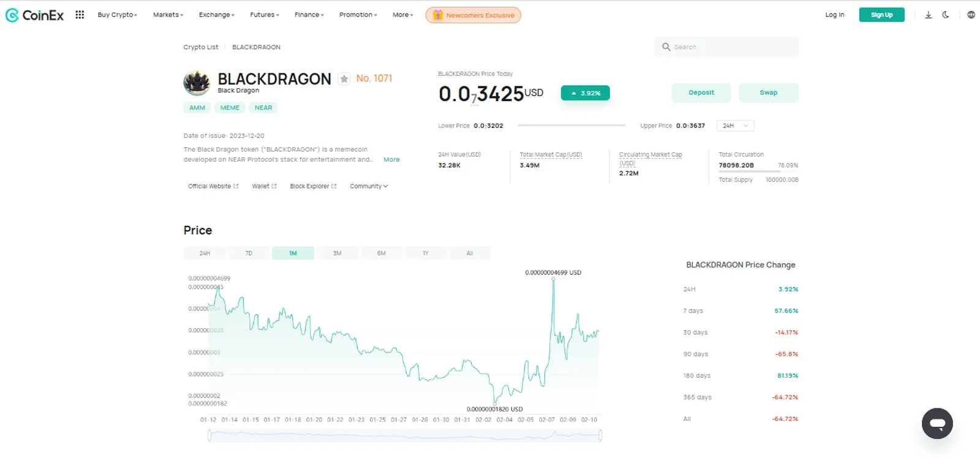This screenshot has height=458, width=980.
Task: Select the 6M chart tab
Action: coord(382,253)
